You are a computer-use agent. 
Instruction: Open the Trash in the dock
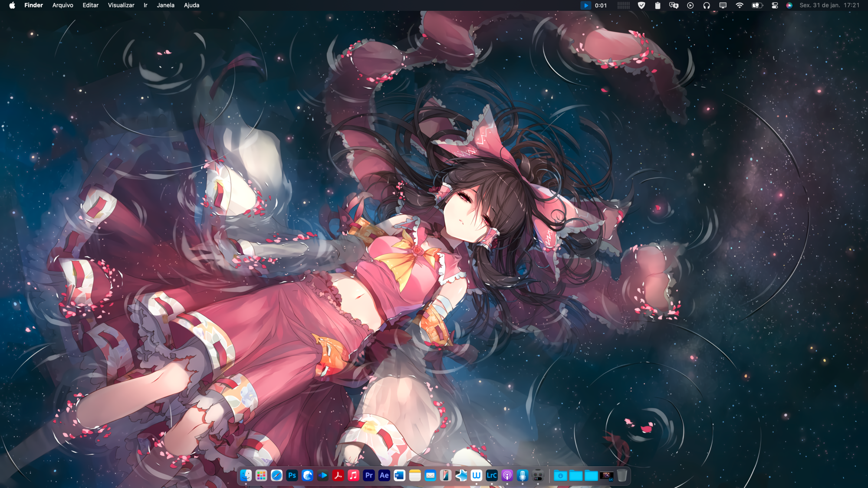click(x=622, y=475)
